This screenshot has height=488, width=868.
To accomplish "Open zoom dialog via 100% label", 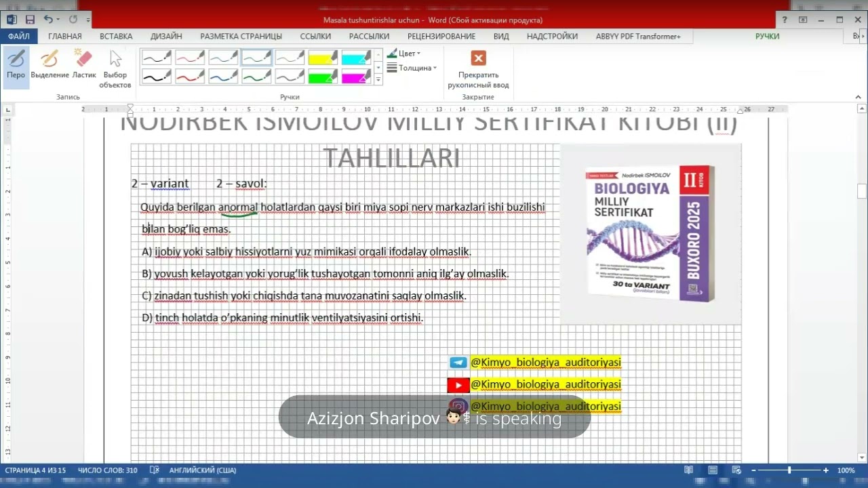I will [x=846, y=470].
